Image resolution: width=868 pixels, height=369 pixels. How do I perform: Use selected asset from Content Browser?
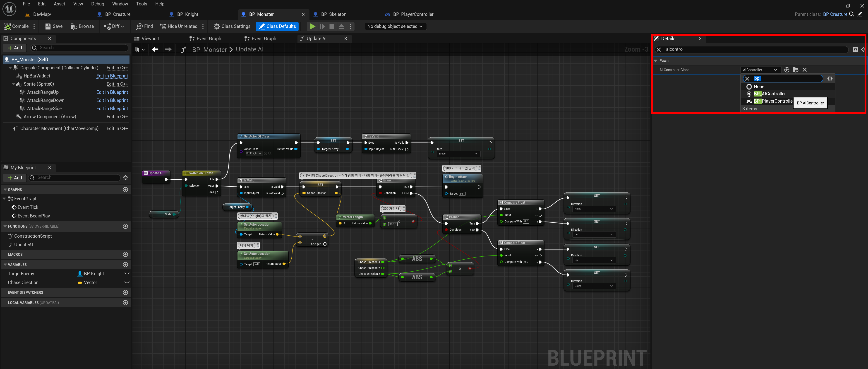pyautogui.click(x=786, y=70)
